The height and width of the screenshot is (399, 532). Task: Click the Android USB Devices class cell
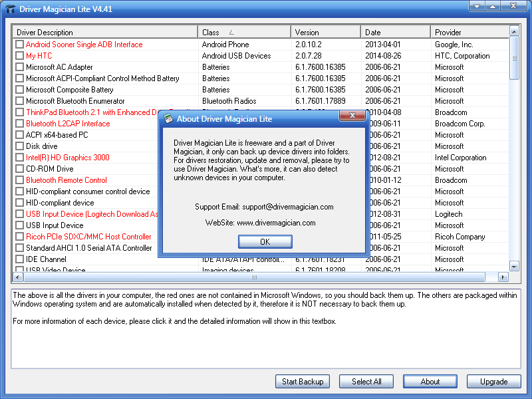pos(236,56)
